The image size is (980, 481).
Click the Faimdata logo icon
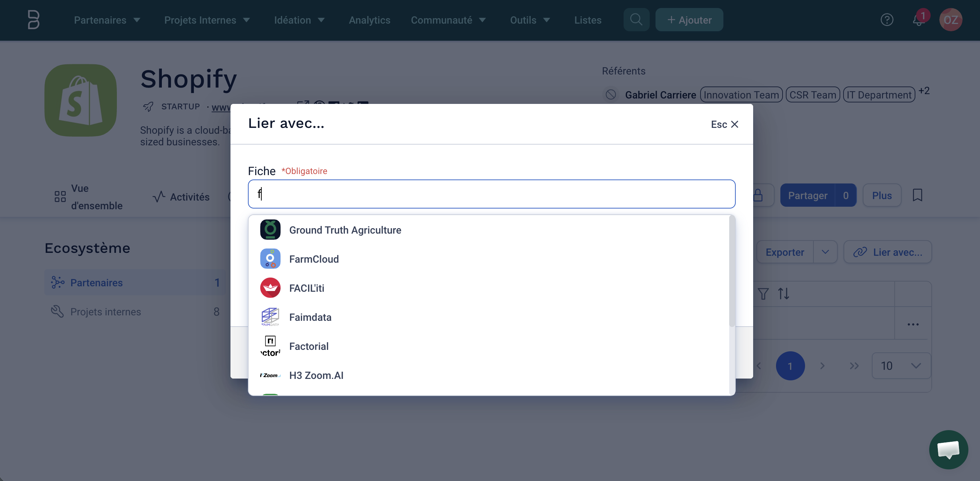point(270,317)
